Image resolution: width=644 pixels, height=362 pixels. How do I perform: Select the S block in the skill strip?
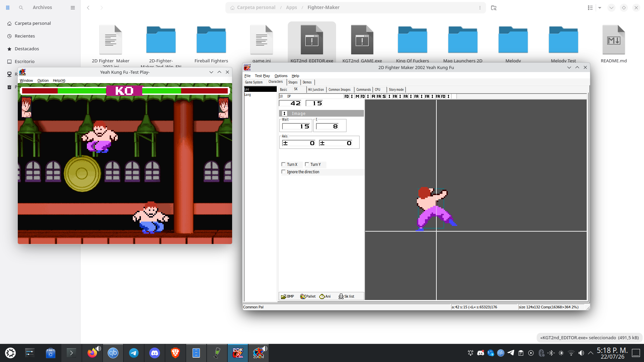coord(384,97)
